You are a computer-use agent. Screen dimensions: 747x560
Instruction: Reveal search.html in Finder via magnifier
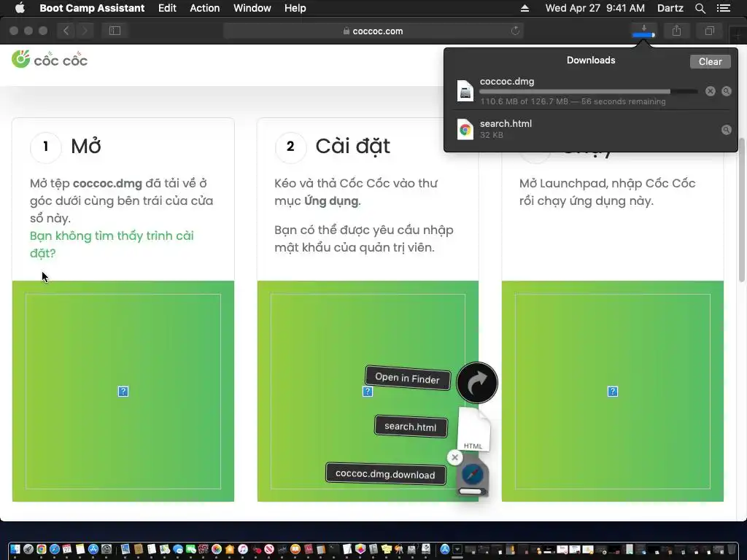point(726,130)
